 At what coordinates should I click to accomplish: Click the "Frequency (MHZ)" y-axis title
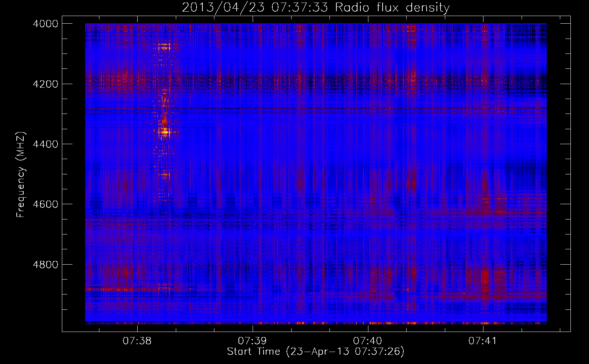(x=21, y=175)
